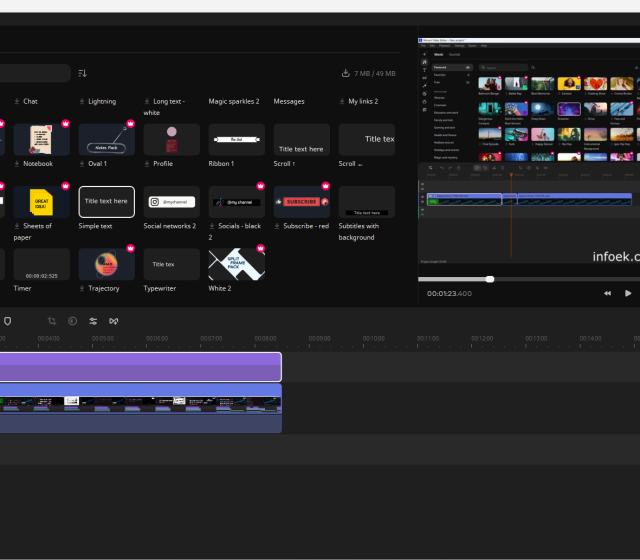Click the Social networks 2 title thumbnail
This screenshot has height=560, width=640.
[171, 201]
